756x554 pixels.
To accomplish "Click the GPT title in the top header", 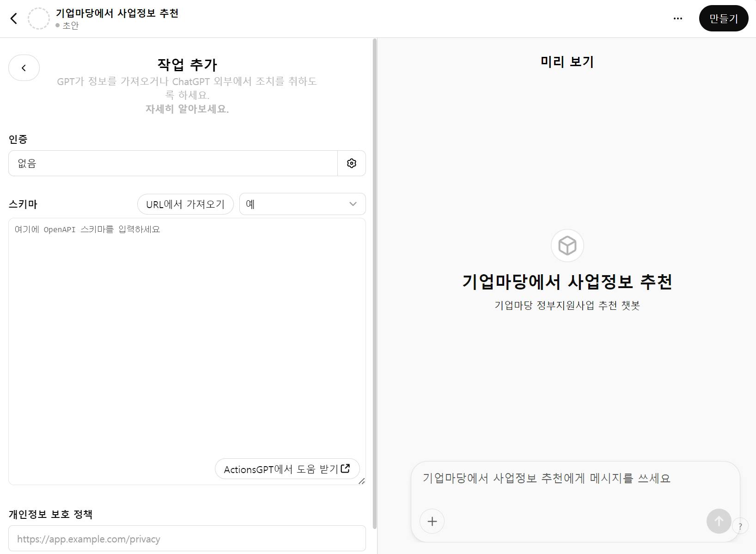I will (x=117, y=13).
